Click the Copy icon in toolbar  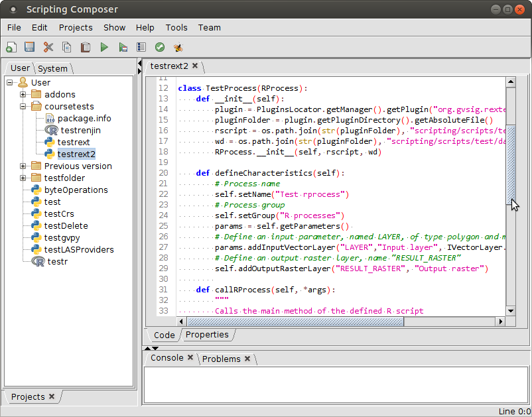66,47
